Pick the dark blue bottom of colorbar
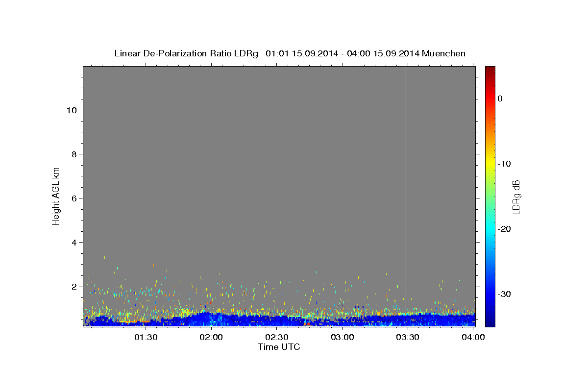The image size is (588, 392). pos(490,323)
